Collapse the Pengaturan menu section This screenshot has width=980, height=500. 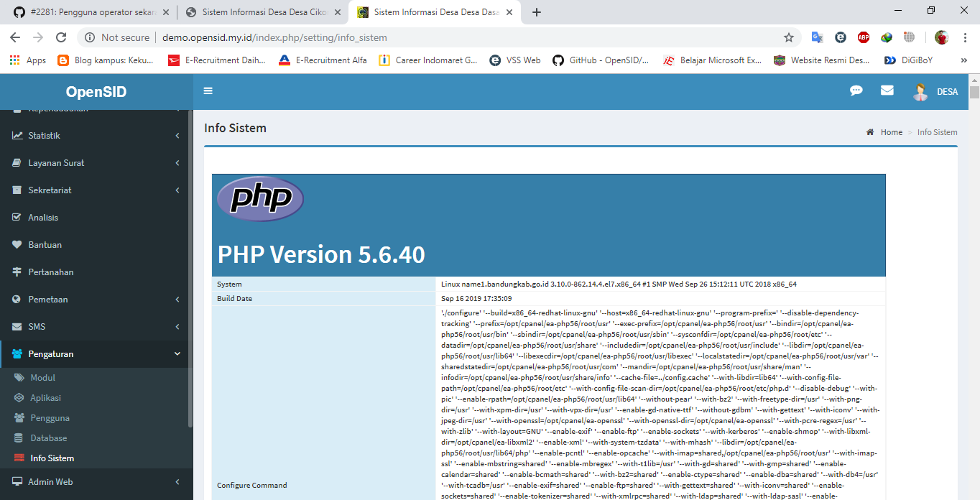[93, 353]
